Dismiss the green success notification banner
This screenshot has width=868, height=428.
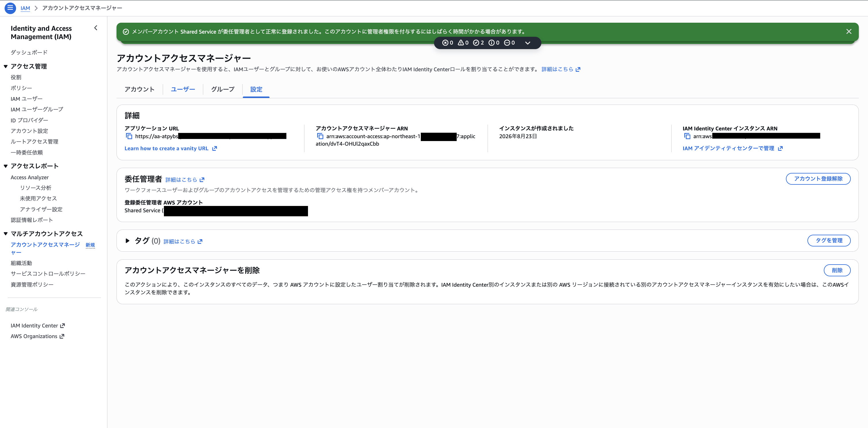pyautogui.click(x=848, y=31)
